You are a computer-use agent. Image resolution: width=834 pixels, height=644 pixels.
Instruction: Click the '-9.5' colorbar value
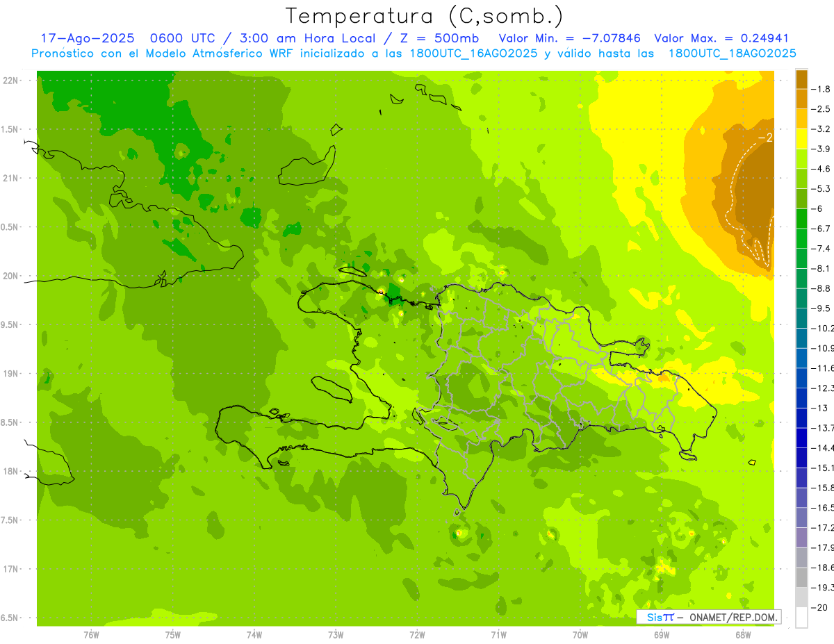821,308
